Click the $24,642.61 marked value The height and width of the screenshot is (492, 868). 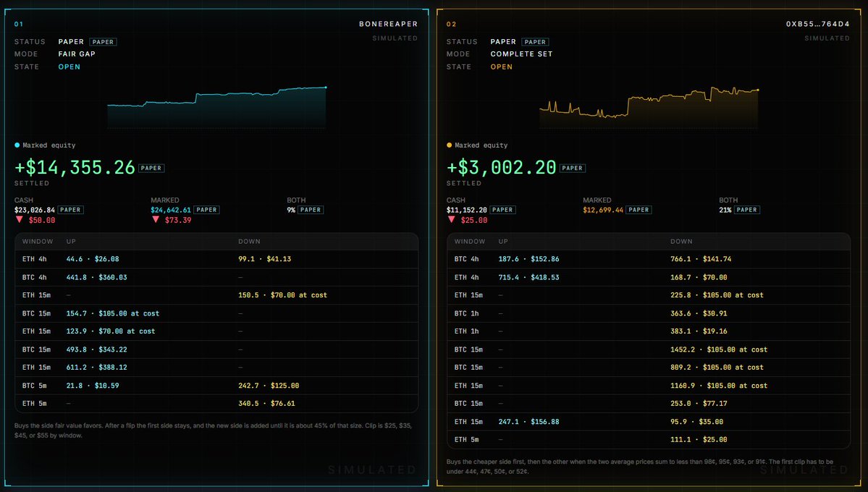click(x=171, y=210)
